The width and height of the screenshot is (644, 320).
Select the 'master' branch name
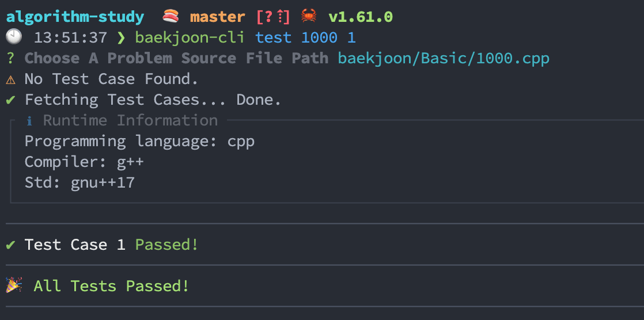pos(217,17)
